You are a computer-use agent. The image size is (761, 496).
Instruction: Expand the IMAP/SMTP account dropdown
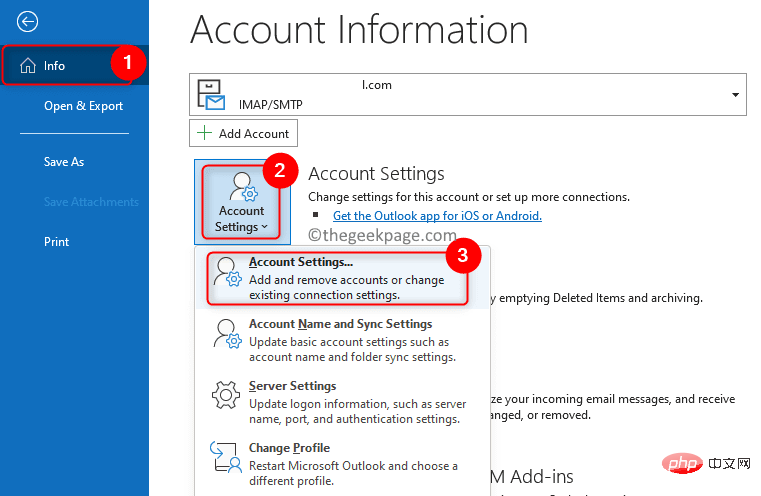click(735, 95)
